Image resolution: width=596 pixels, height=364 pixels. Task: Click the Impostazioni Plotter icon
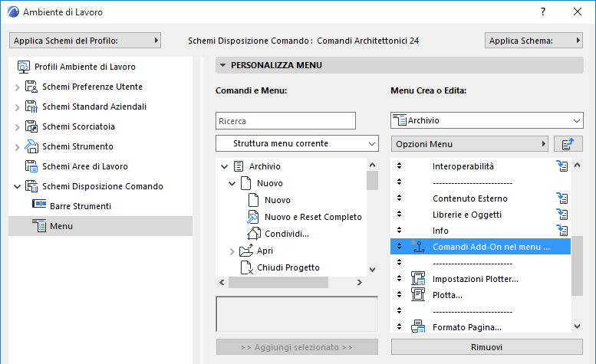(418, 279)
